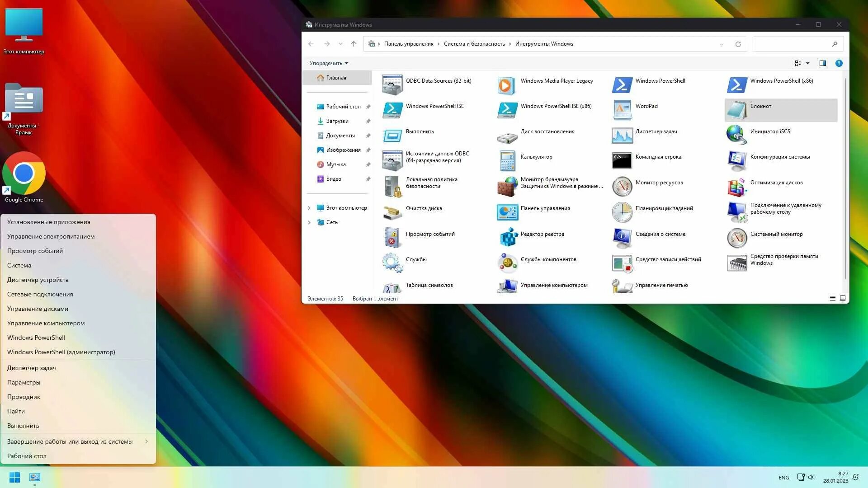The height and width of the screenshot is (488, 868).
Task: Open the Упорядочить dropdown
Action: coord(329,63)
